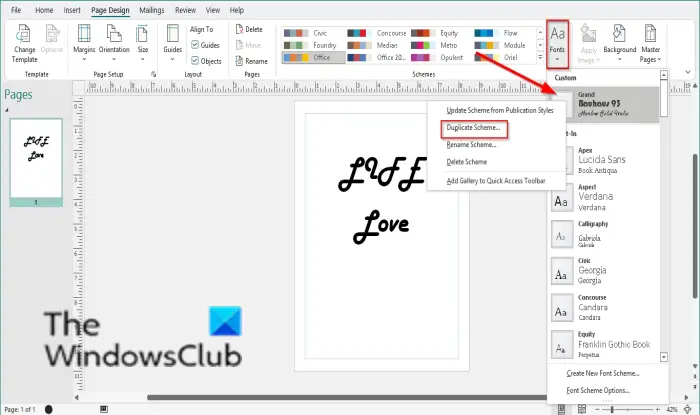Expand the color Schemes gallery
Image resolution: width=700 pixels, height=415 pixels.
[540, 58]
